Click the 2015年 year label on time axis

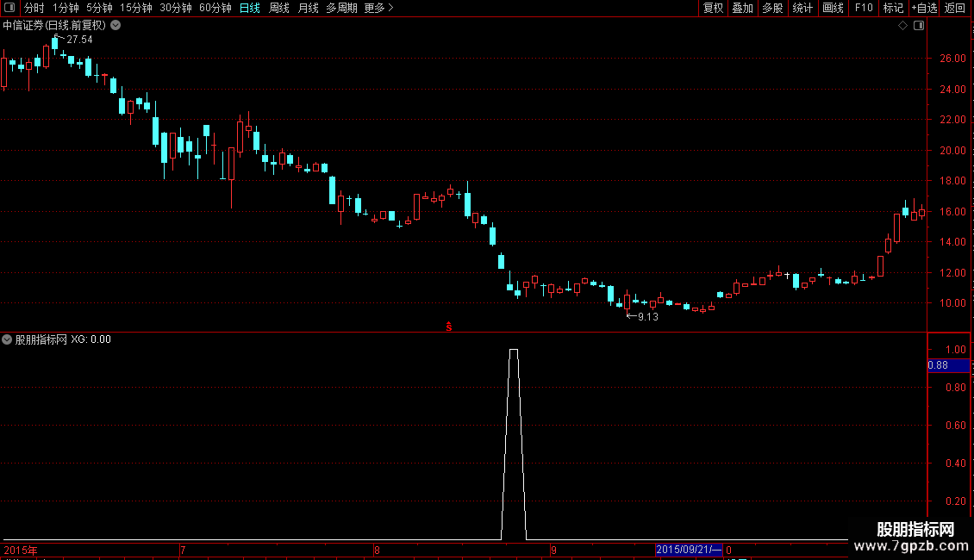(x=21, y=550)
